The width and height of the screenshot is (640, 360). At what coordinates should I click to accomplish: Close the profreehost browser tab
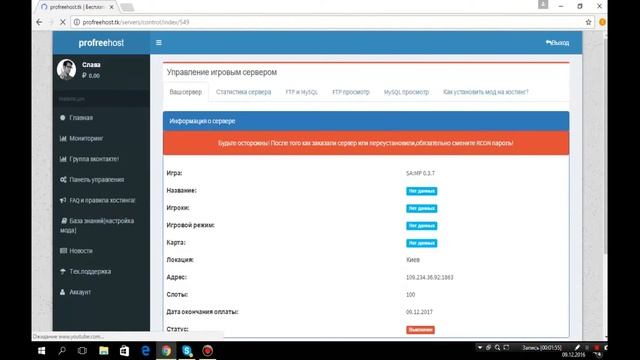111,7
